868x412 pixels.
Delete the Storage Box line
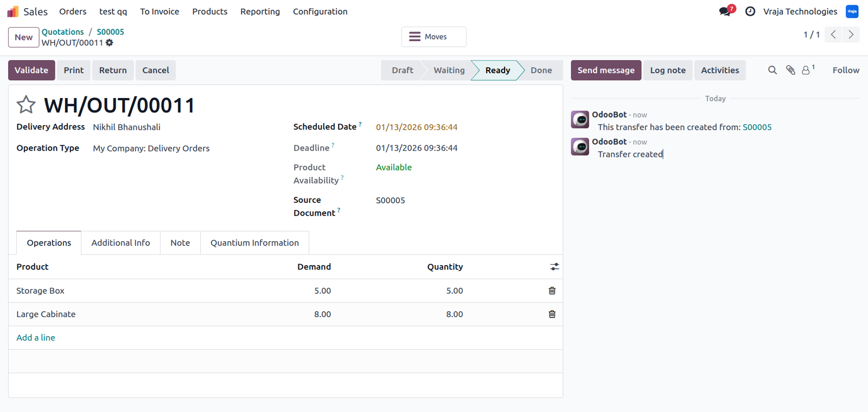click(x=552, y=291)
